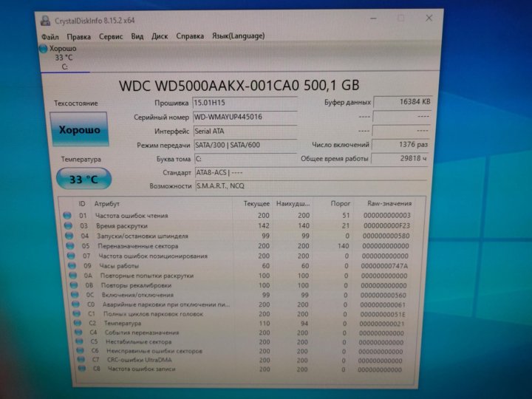Click status orb for attribute C7
Screen dimensions: 532x399
(x=81, y=360)
